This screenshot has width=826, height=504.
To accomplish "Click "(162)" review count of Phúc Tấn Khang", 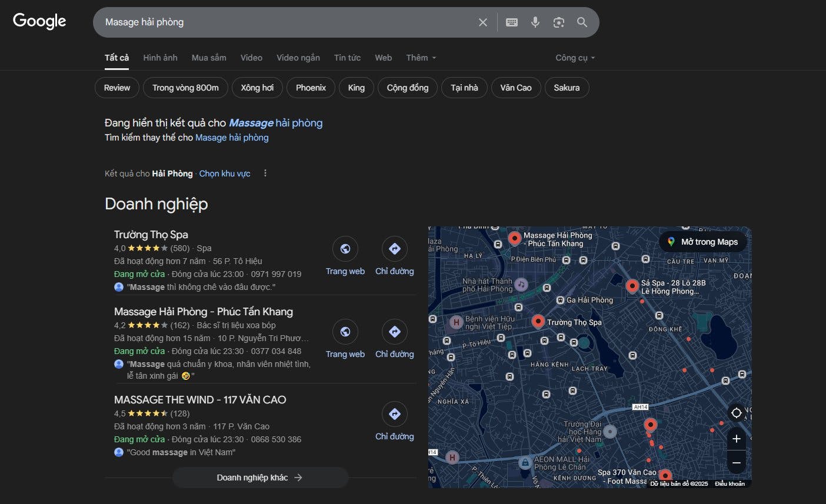I will [180, 325].
